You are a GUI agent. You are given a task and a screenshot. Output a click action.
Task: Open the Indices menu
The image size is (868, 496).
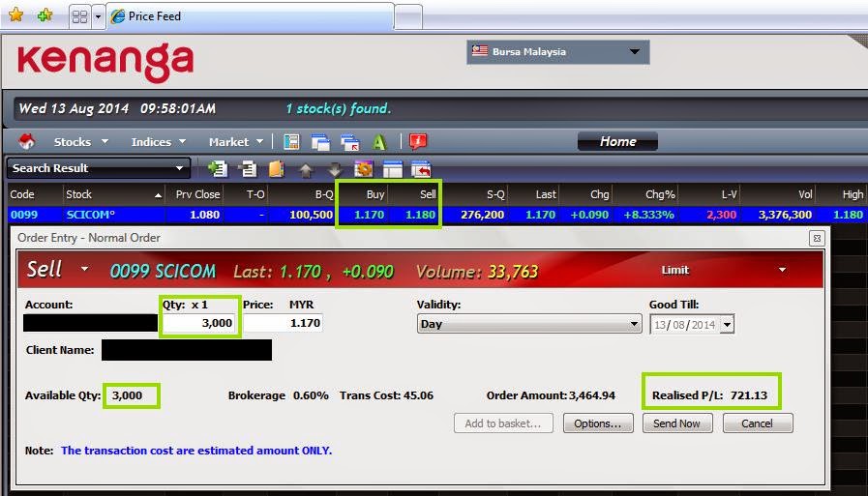tap(158, 142)
